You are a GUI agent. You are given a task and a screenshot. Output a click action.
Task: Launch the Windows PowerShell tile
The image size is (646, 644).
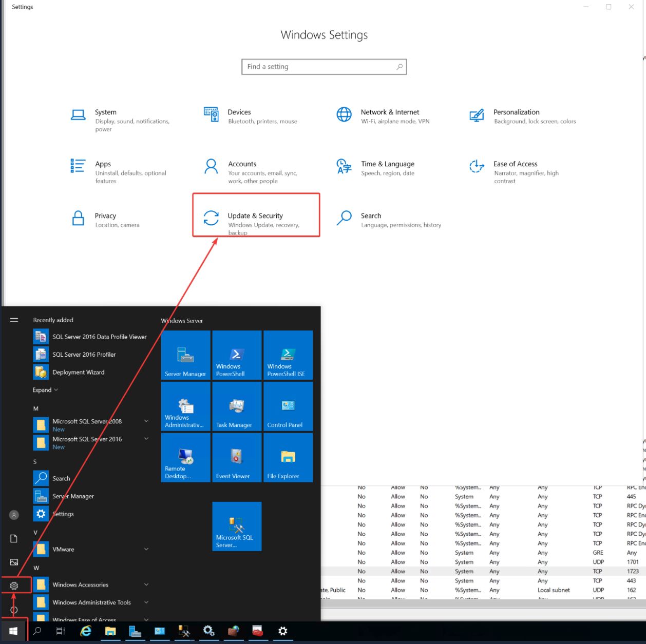(x=237, y=355)
